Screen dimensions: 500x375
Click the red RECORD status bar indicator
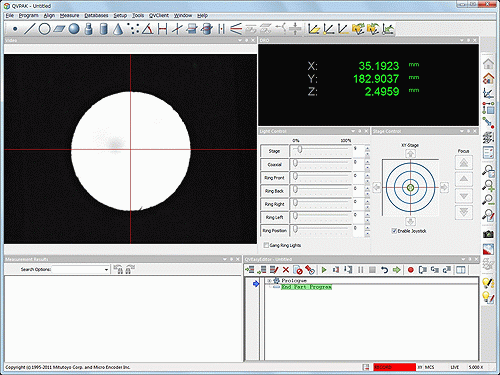pyautogui.click(x=394, y=367)
